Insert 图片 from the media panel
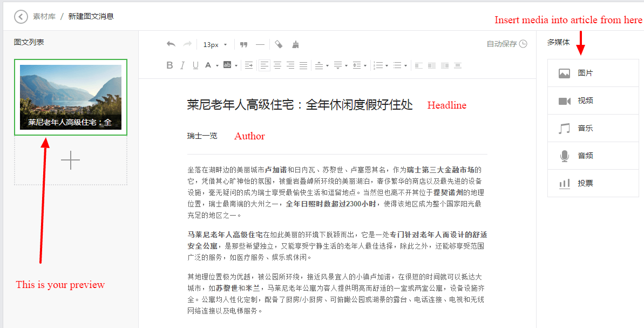The width and height of the screenshot is (644, 328). (593, 73)
